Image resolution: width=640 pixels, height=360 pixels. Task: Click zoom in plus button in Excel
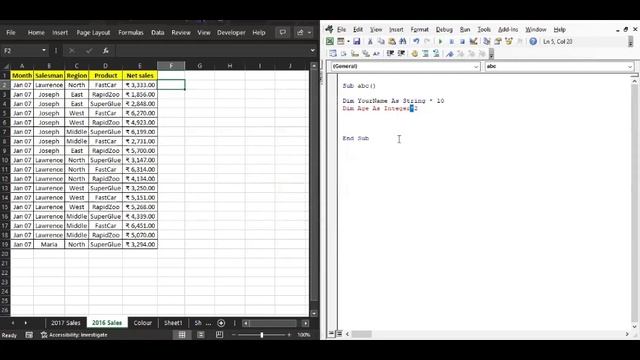[289, 335]
